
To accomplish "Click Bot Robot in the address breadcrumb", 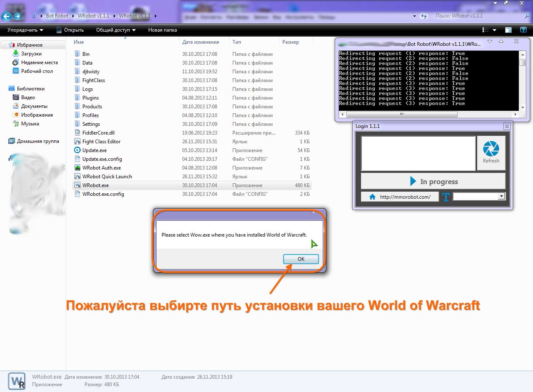I will (57, 16).
